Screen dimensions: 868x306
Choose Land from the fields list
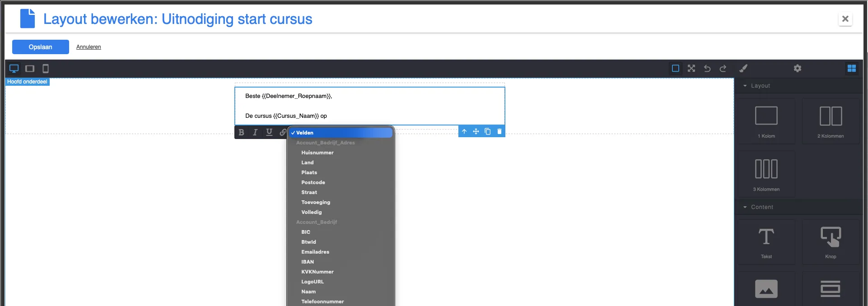pos(341,162)
